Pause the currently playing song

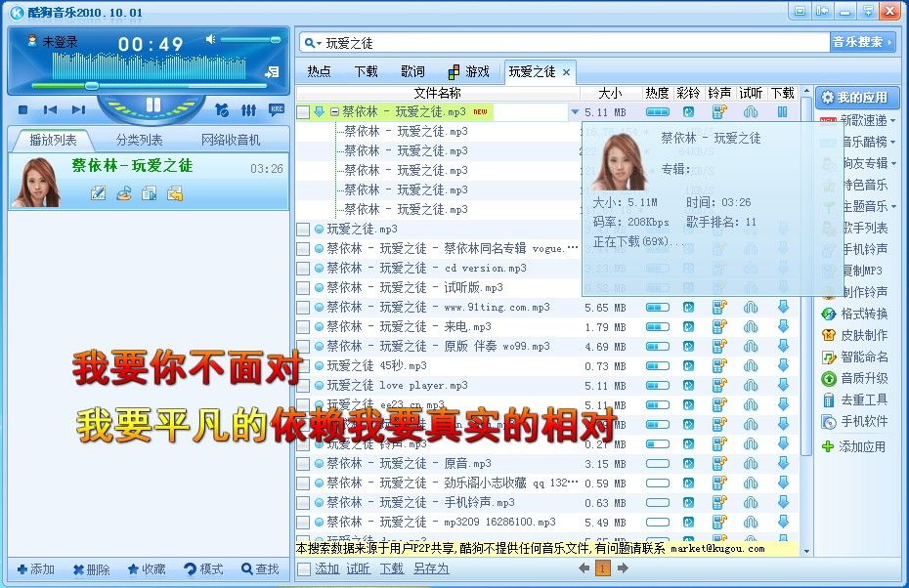click(x=153, y=105)
